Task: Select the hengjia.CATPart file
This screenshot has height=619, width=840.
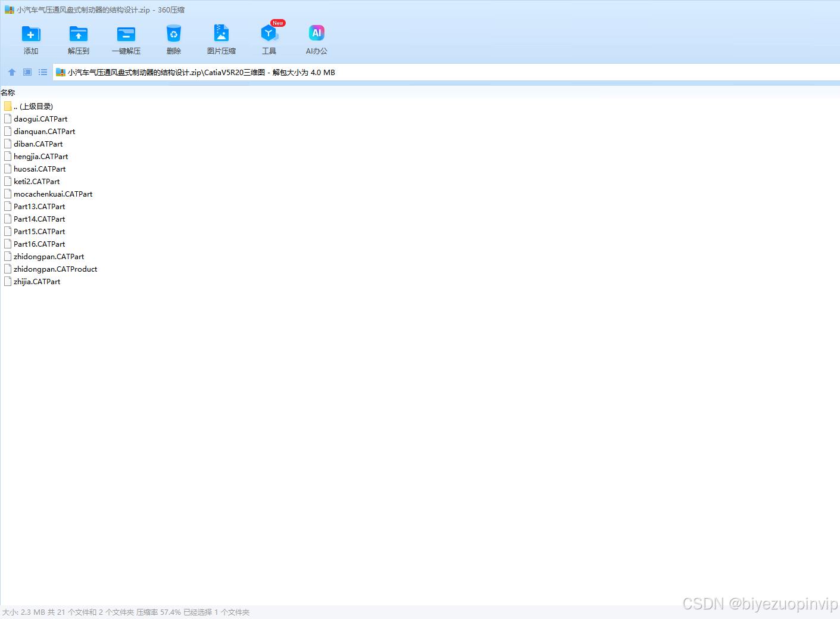Action: tap(41, 156)
